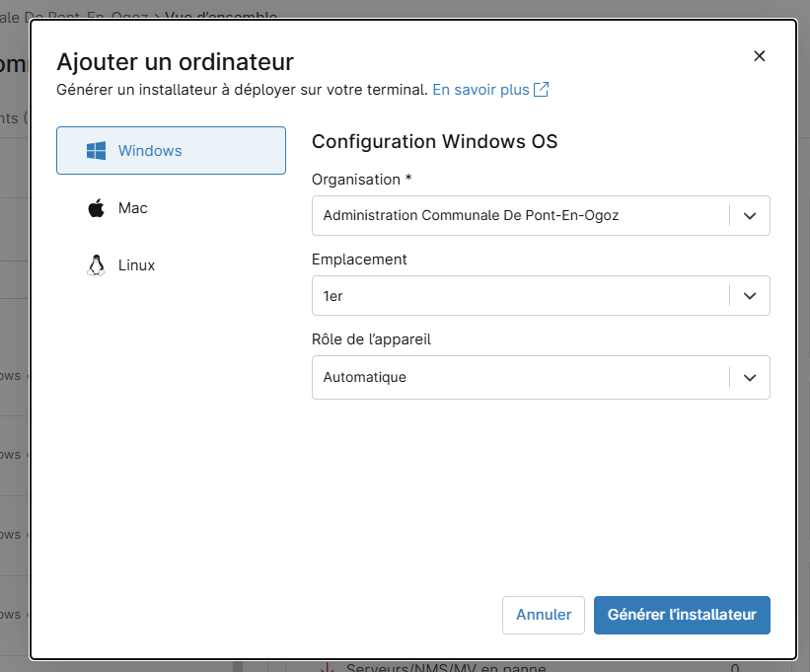810x672 pixels.
Task: Open the Rôle de l'appareil chevron
Action: [750, 377]
